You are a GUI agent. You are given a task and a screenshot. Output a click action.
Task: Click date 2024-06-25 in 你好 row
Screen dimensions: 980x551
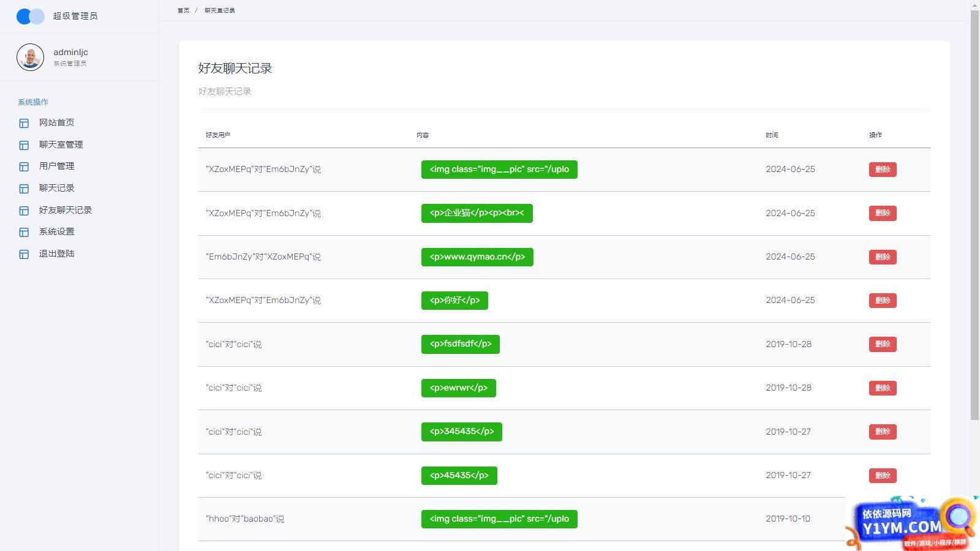(x=790, y=301)
